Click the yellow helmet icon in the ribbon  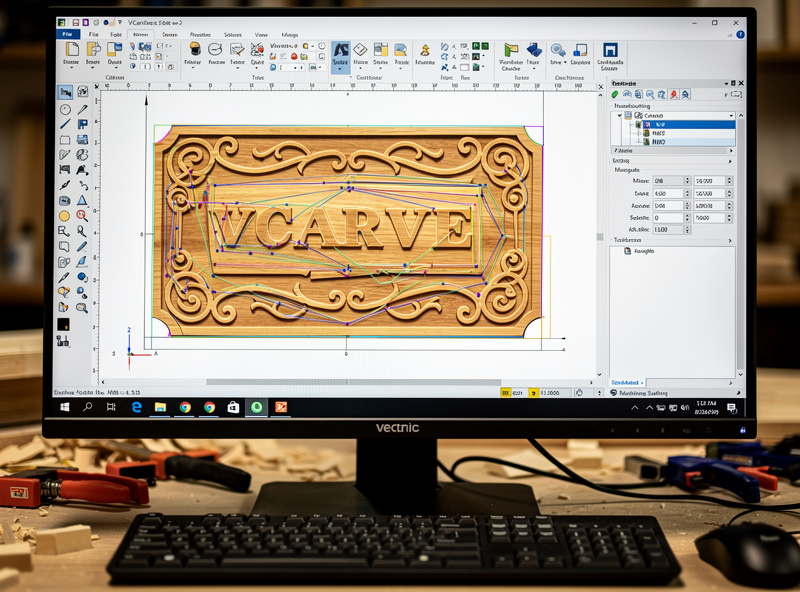194,49
